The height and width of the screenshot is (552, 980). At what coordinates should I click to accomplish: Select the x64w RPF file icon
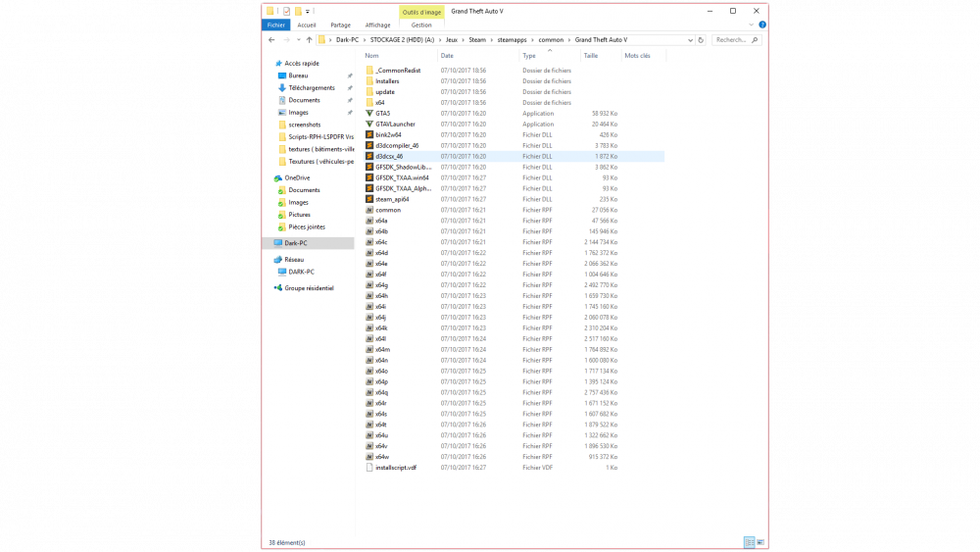(x=369, y=457)
